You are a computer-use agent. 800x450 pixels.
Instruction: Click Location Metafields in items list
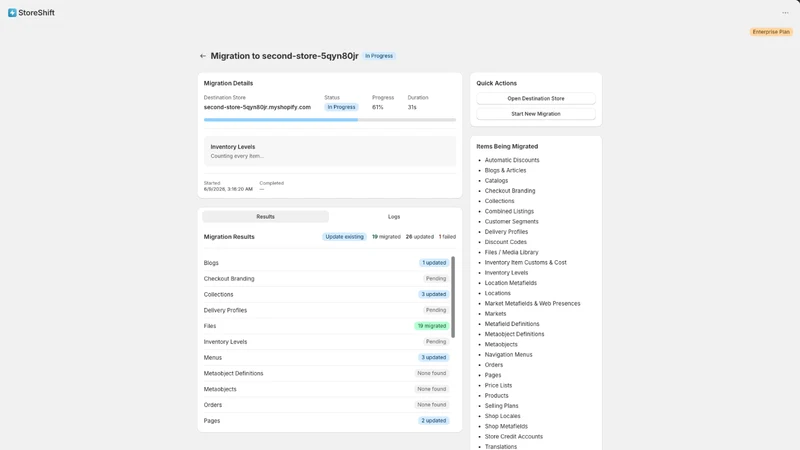tap(511, 283)
